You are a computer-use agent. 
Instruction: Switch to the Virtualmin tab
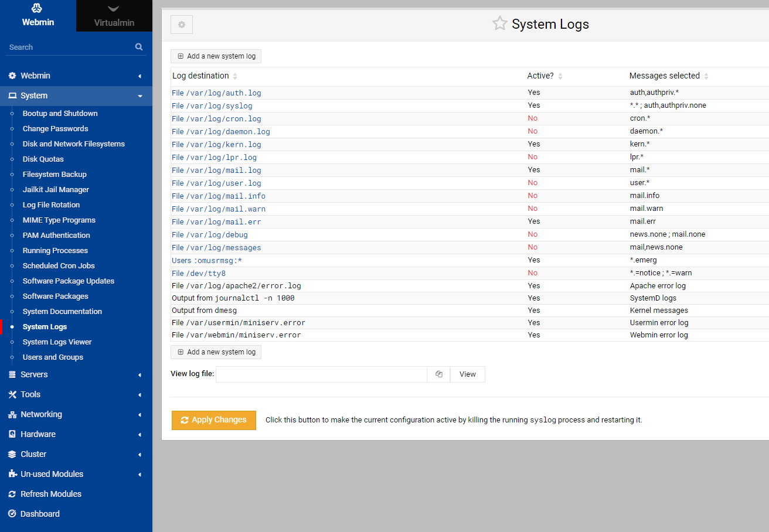coord(114,16)
